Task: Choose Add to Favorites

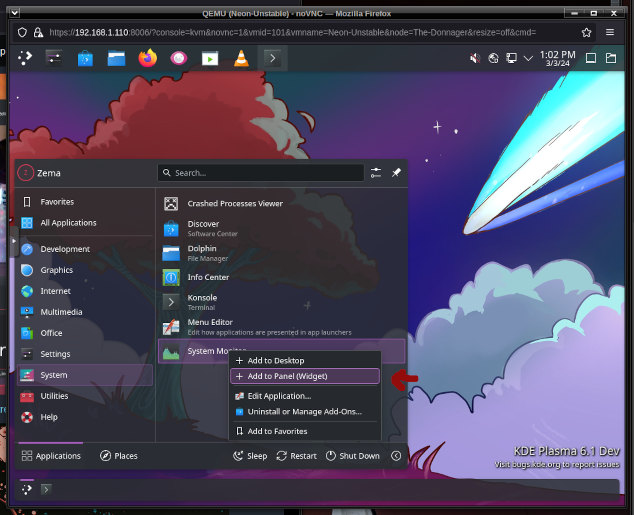Action: (x=305, y=431)
